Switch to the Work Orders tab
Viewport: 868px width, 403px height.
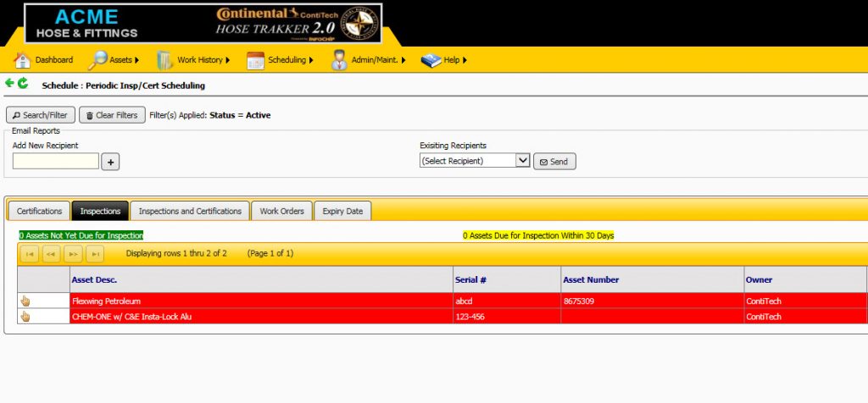coord(281,211)
